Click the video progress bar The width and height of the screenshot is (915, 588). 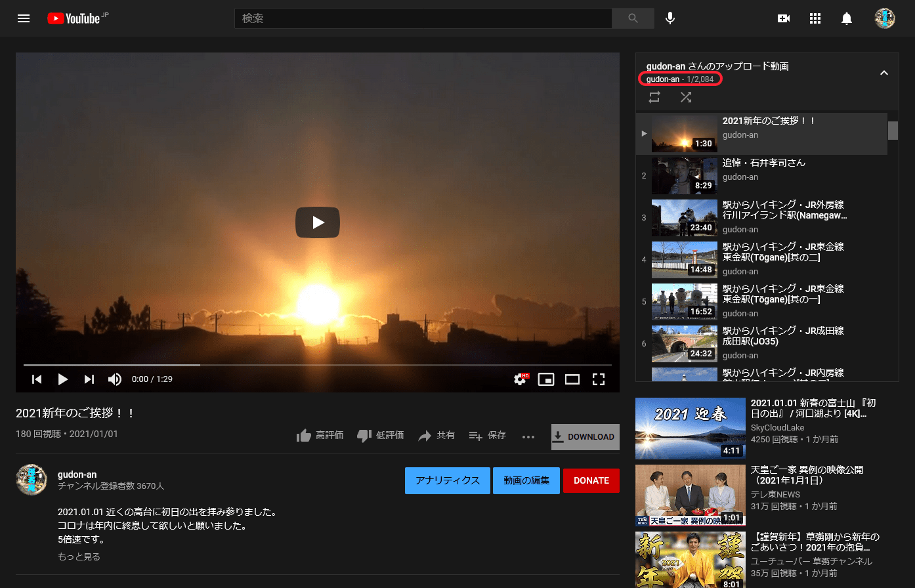pos(318,365)
